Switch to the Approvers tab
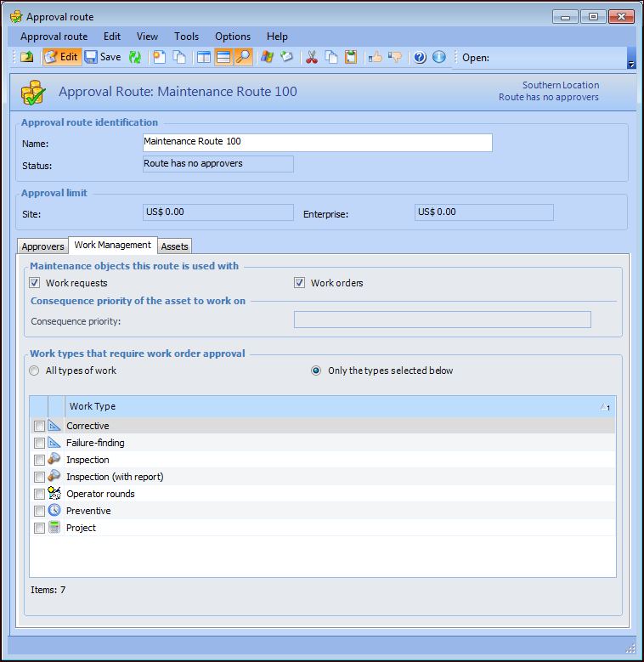Screen dimensions: 644x662 click(x=43, y=246)
